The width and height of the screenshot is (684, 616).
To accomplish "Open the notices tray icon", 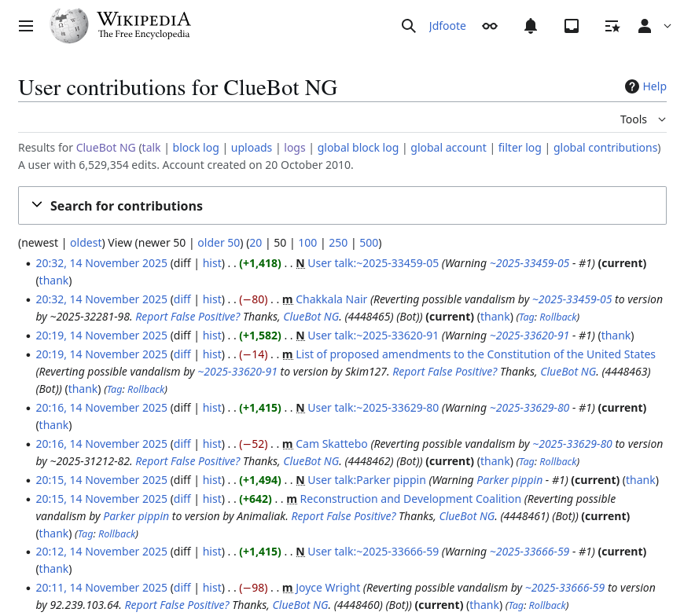I will pos(572,26).
